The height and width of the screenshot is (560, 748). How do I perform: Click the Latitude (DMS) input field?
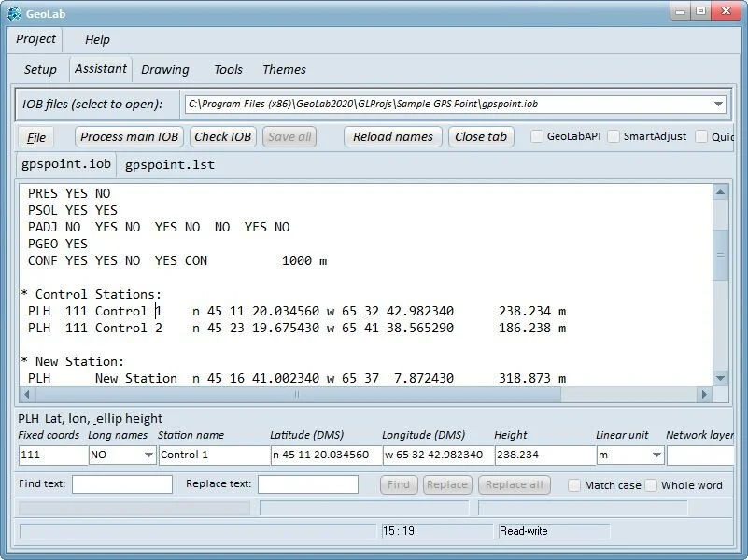click(x=326, y=455)
